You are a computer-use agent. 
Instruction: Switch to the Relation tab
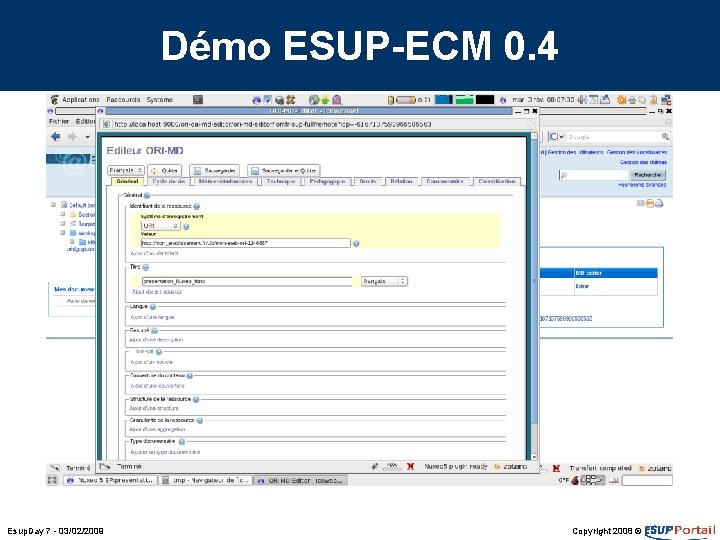pyautogui.click(x=401, y=181)
